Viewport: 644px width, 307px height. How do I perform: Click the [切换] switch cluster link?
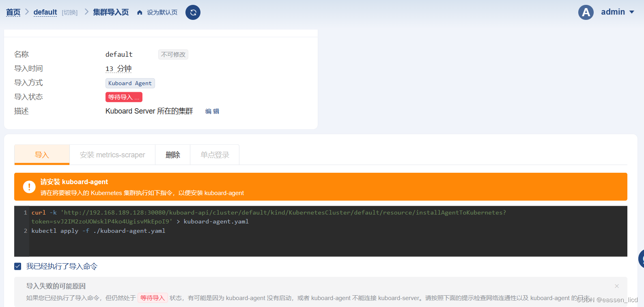coord(70,13)
